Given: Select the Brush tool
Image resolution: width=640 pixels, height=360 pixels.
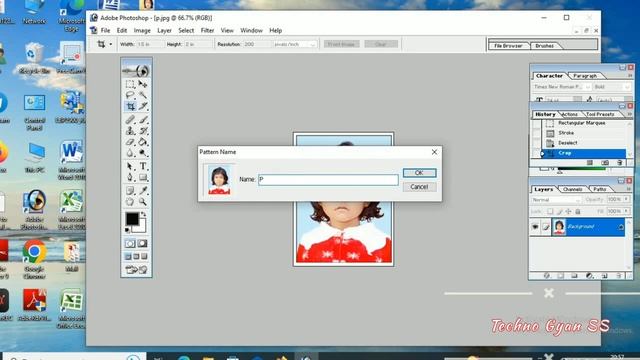Looking at the screenshot, I should [x=143, y=120].
